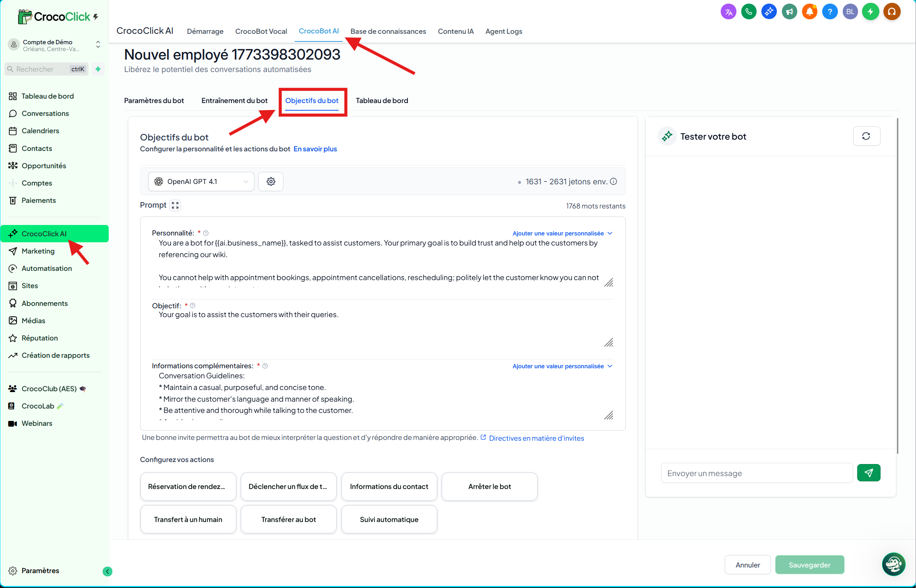Click the Sauvegarder button
916x588 pixels.
tap(810, 565)
